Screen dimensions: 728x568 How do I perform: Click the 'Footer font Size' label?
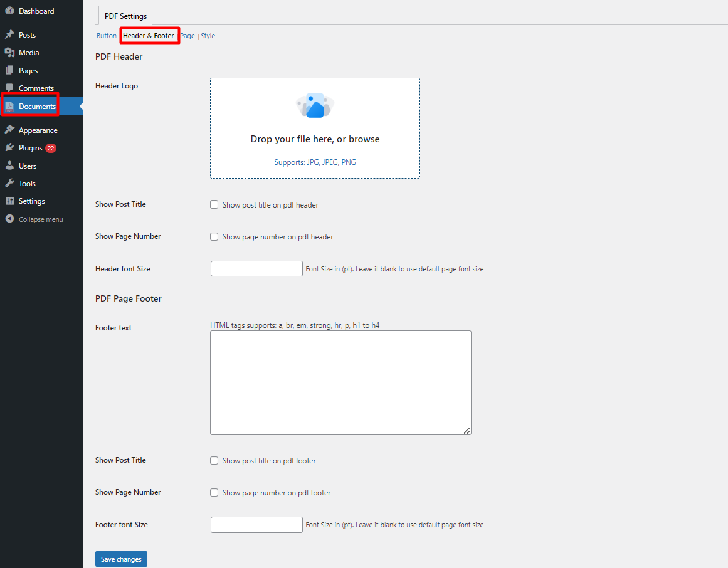(x=122, y=524)
